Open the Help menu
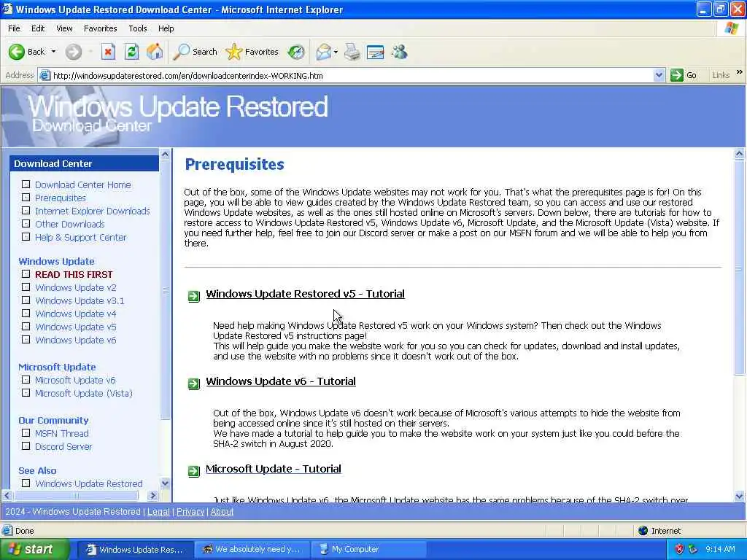Image resolution: width=747 pixels, height=560 pixels. click(x=166, y=28)
